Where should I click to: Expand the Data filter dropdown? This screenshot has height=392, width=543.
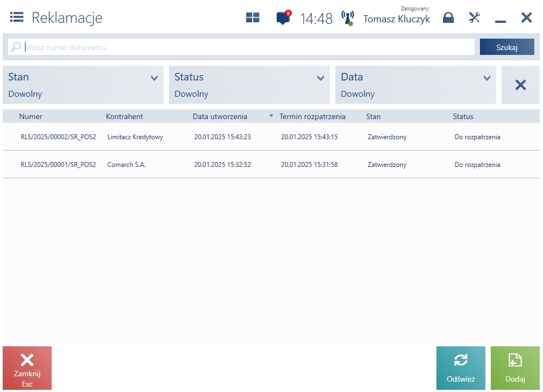(416, 85)
